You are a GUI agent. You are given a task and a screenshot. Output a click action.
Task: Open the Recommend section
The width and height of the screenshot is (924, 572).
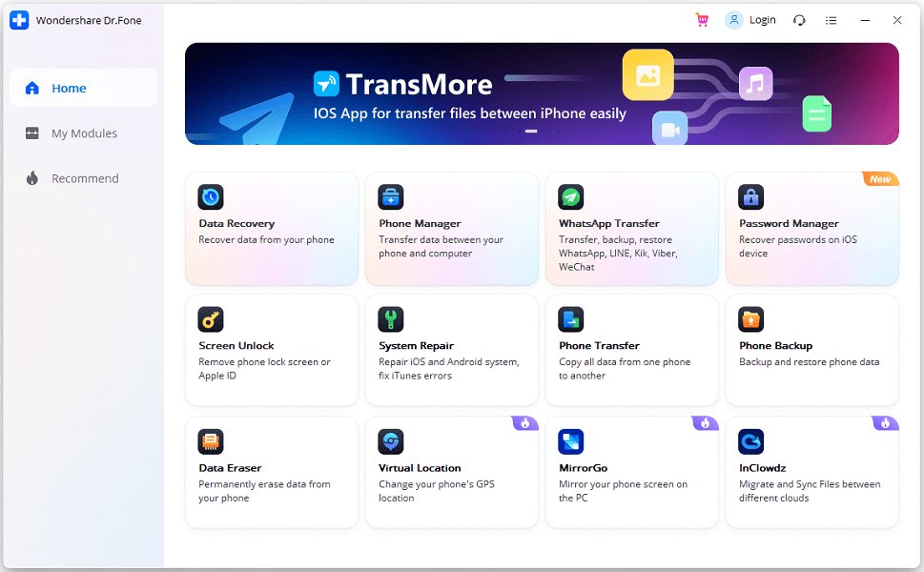click(85, 178)
